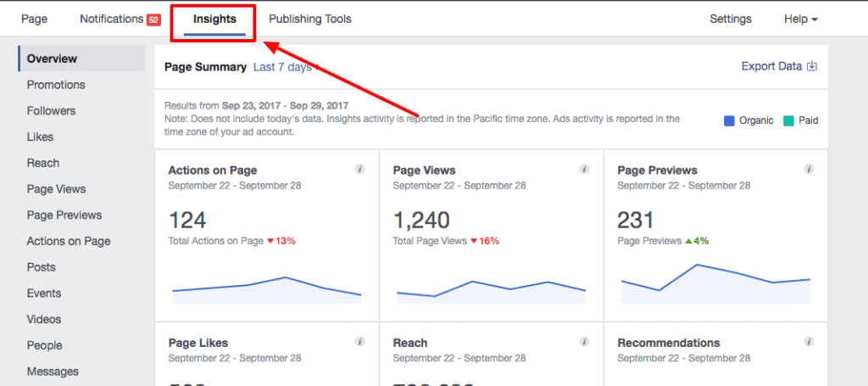This screenshot has height=386, width=868.
Task: Click the 231 page previews value
Action: (x=636, y=221)
